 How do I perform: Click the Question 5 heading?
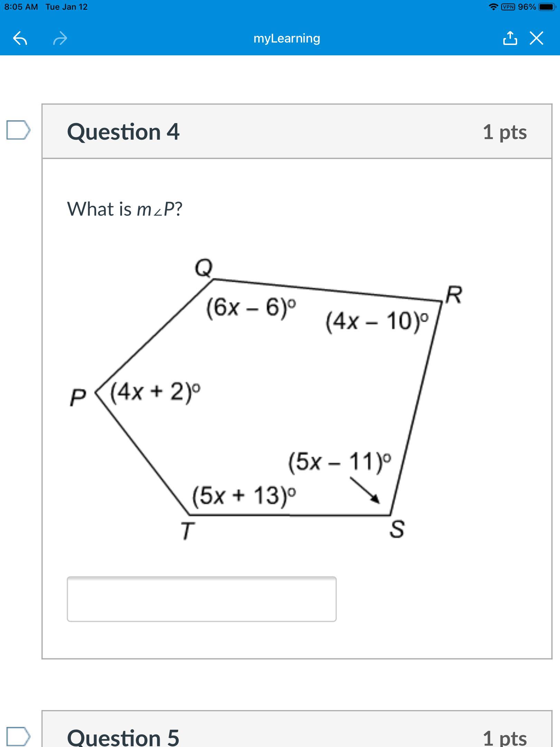click(123, 737)
